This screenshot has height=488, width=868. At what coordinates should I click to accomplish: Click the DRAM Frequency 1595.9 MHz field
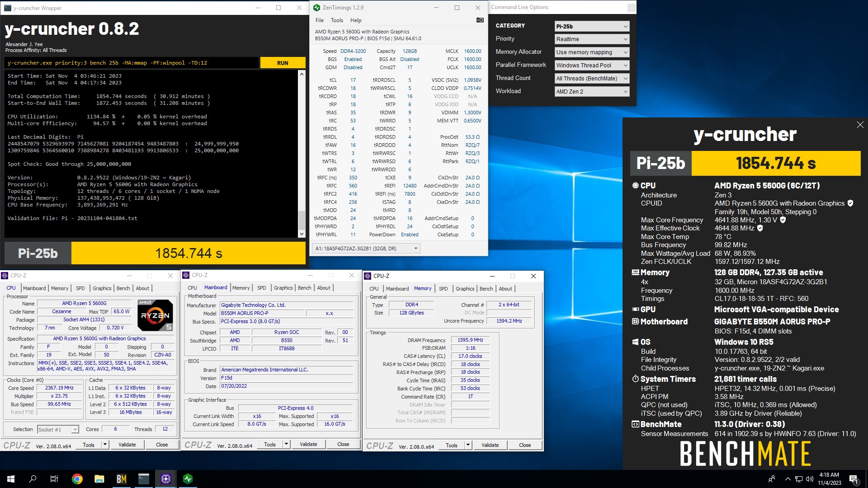point(470,340)
